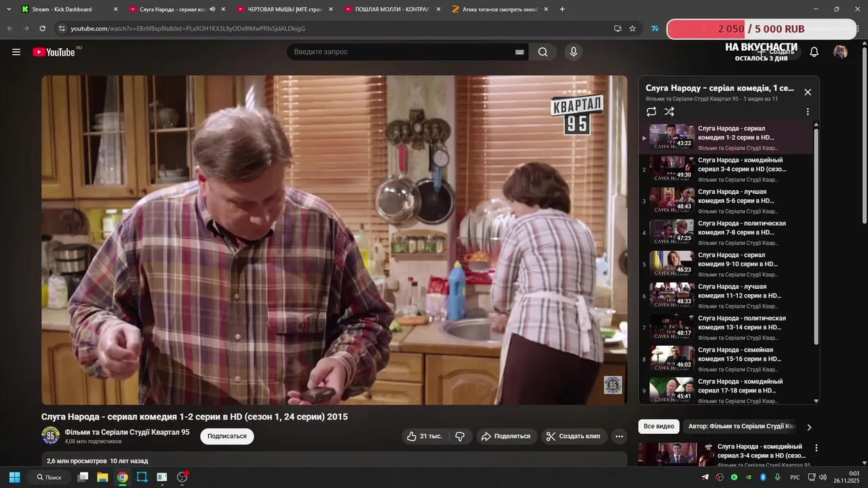
Task: Open more video actions (three dots)
Action: click(x=619, y=436)
